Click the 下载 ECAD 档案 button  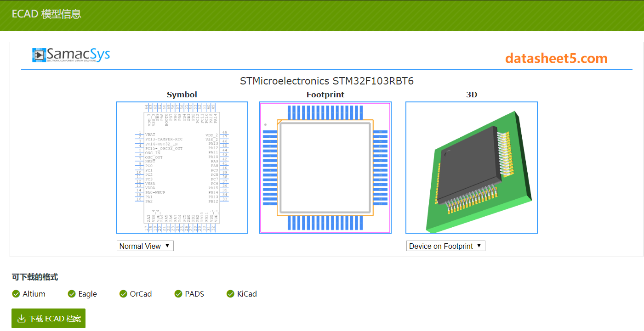[x=49, y=319]
